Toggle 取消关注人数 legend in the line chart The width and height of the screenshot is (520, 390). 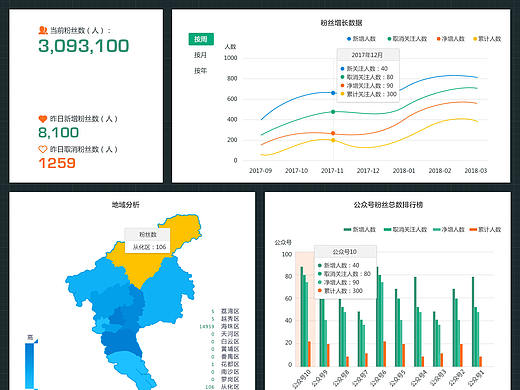[407, 39]
